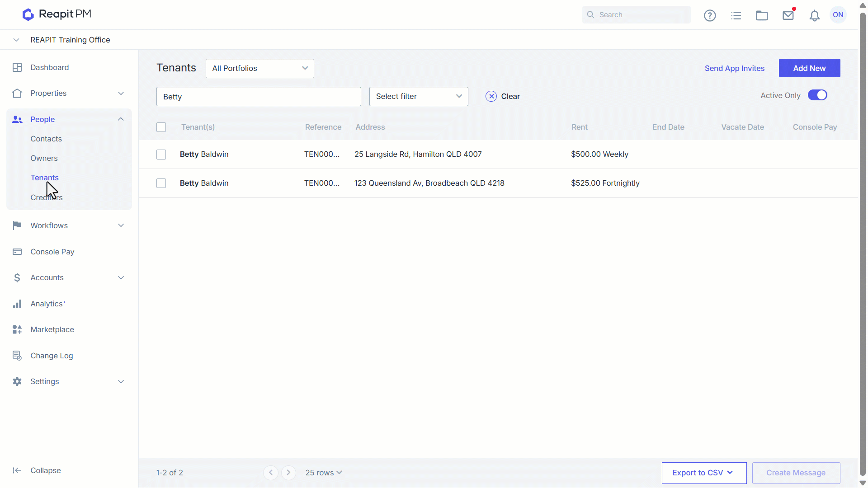Click the clear filter X icon

click(491, 96)
